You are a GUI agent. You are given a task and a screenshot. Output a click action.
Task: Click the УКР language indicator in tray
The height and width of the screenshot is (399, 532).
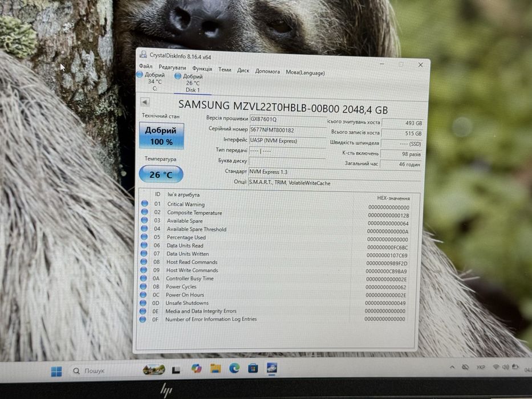tap(481, 367)
